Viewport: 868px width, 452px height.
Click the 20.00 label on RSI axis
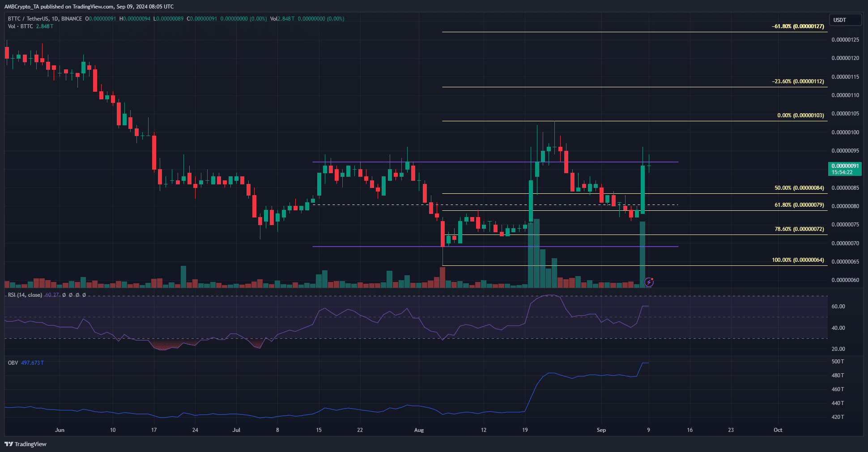pos(838,349)
